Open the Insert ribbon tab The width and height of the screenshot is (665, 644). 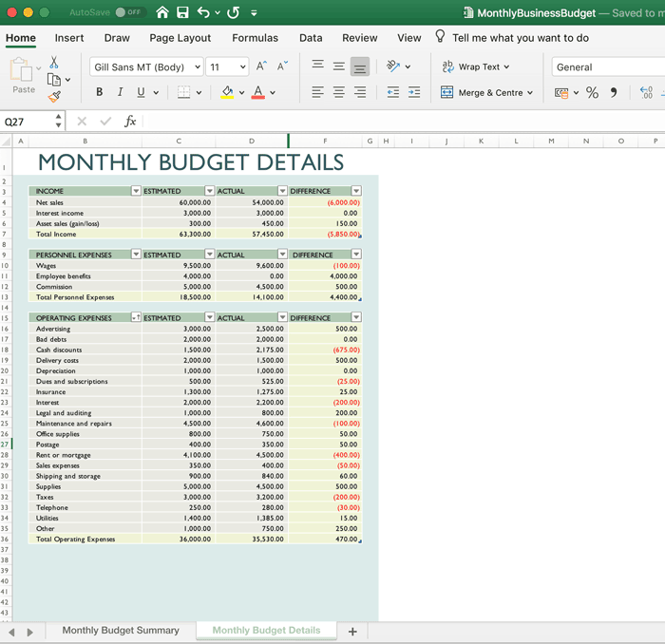(x=69, y=38)
